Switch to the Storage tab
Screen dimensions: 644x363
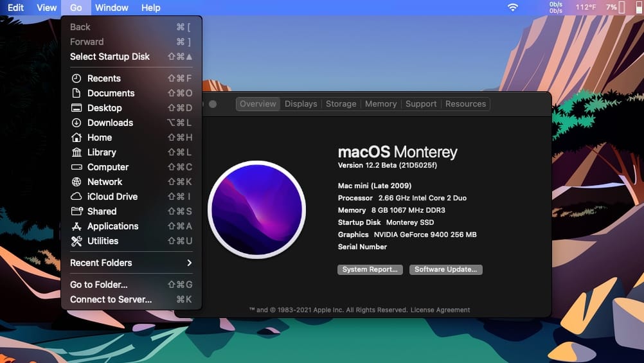pos(341,104)
